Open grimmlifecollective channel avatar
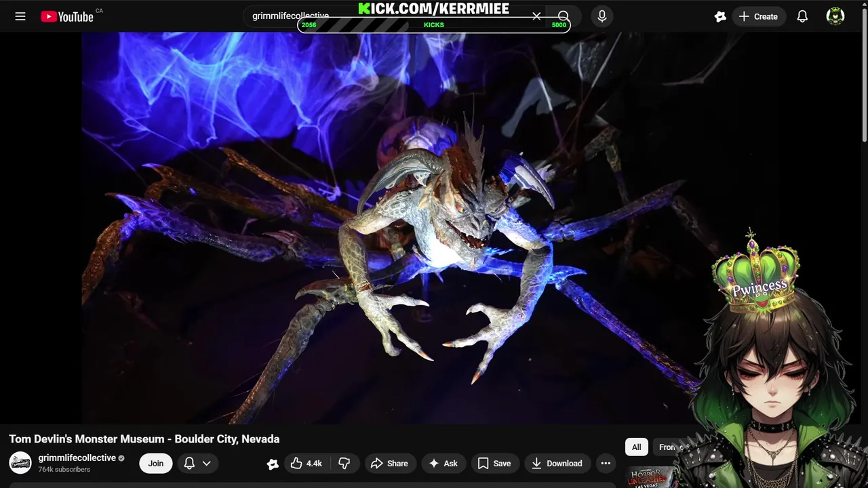Screen dimensions: 868x488 click(20, 463)
